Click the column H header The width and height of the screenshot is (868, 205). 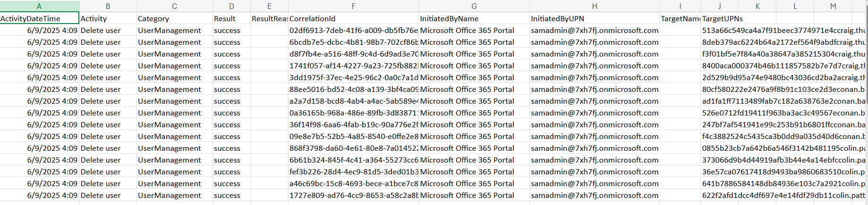pyautogui.click(x=595, y=6)
